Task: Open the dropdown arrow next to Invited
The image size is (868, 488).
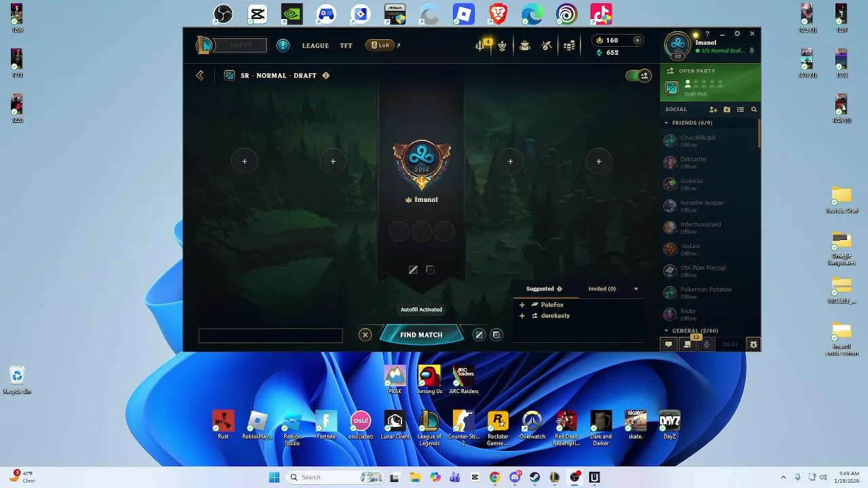Action: tap(635, 289)
